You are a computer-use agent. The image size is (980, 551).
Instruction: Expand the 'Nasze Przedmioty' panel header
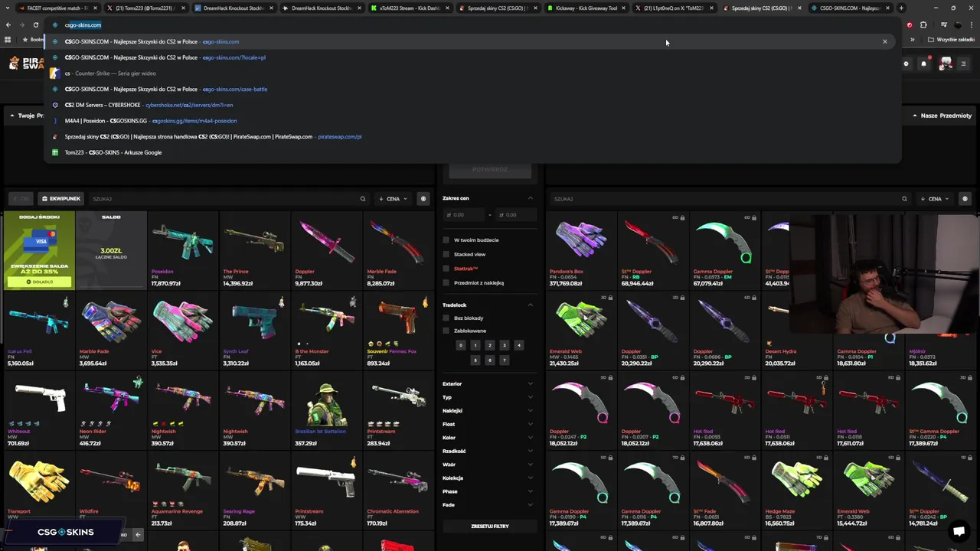click(x=942, y=116)
